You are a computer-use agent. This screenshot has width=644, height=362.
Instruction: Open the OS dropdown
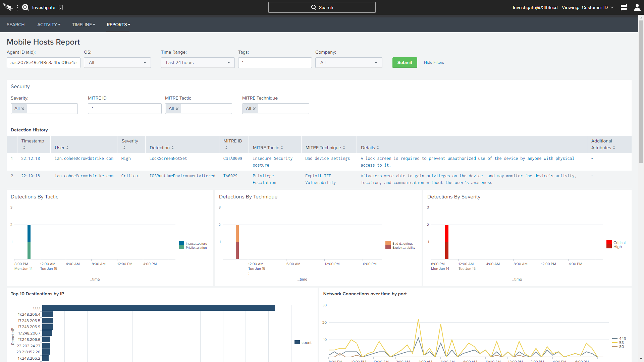(x=117, y=63)
